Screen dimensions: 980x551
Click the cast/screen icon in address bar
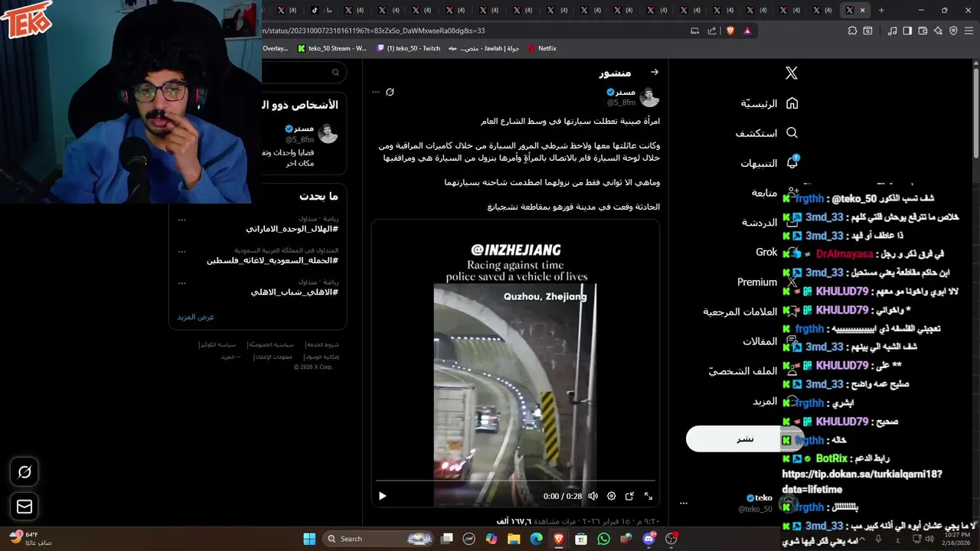click(694, 31)
